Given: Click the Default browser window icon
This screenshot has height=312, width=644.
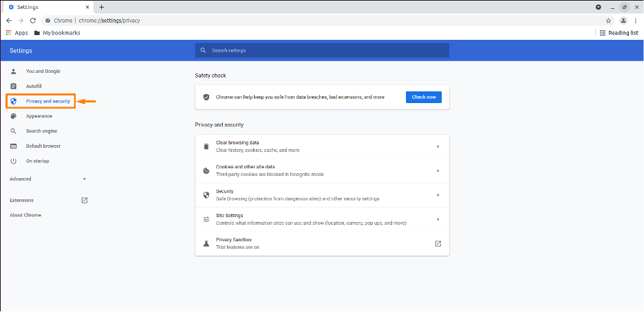Looking at the screenshot, I should 13,146.
